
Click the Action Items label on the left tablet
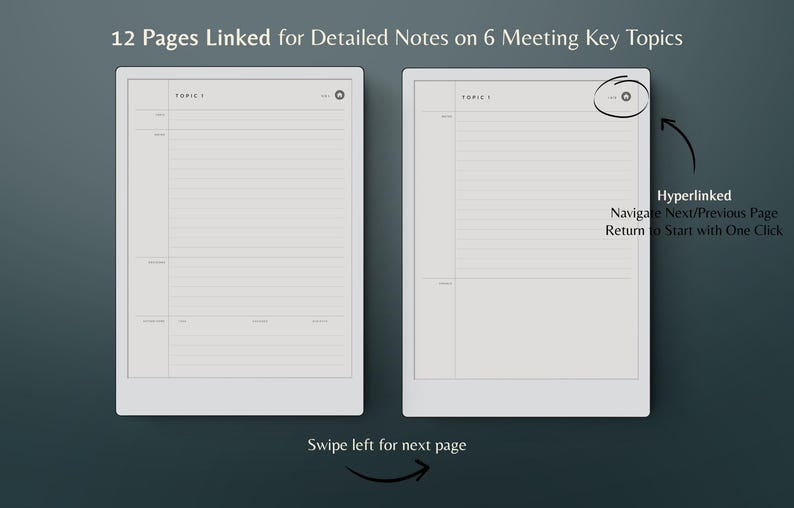point(153,321)
